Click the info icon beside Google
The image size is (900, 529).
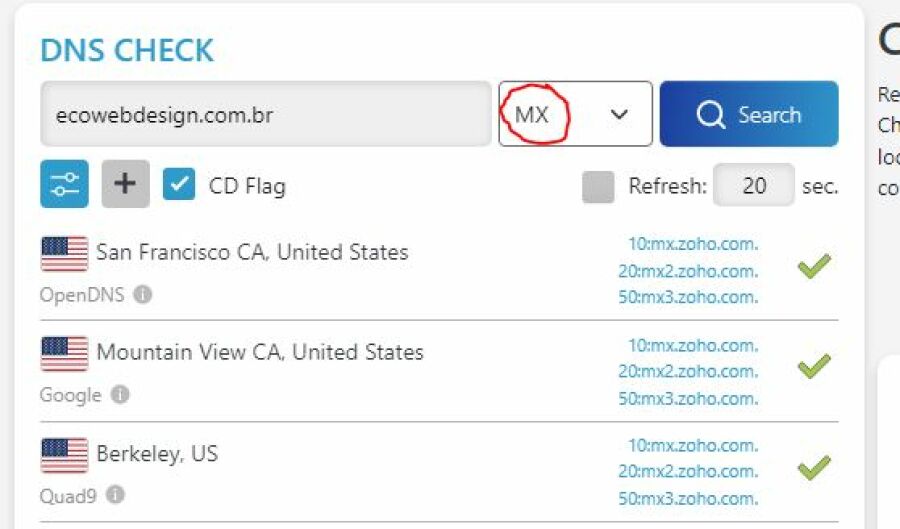[x=120, y=395]
